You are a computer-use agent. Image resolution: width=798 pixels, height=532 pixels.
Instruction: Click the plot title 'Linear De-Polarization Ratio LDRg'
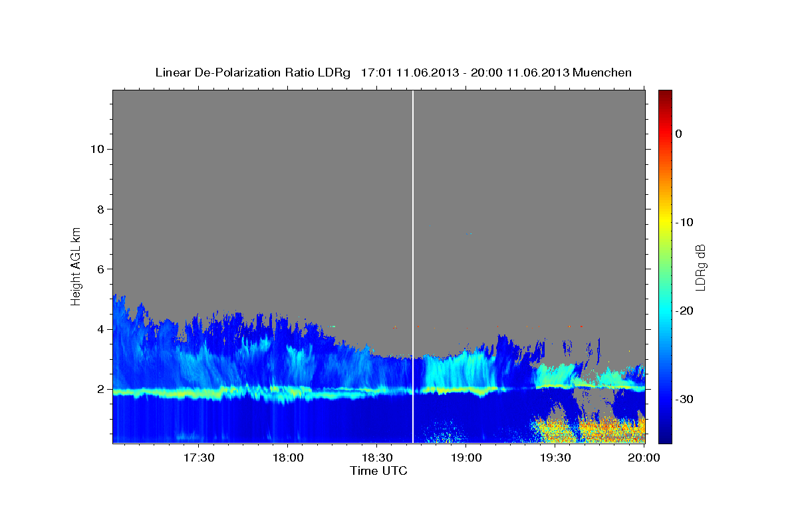point(252,72)
